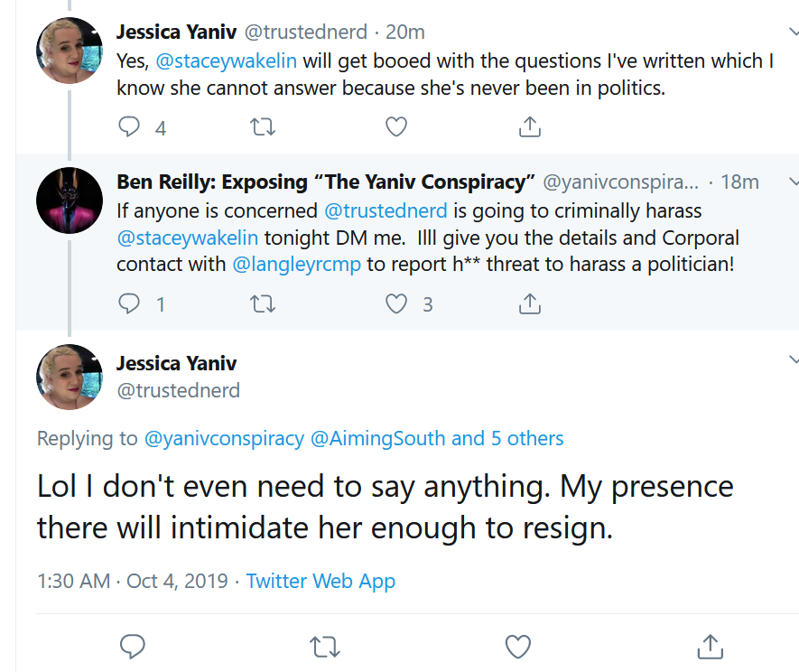Share Ben Reilly's tweet

[x=529, y=303]
